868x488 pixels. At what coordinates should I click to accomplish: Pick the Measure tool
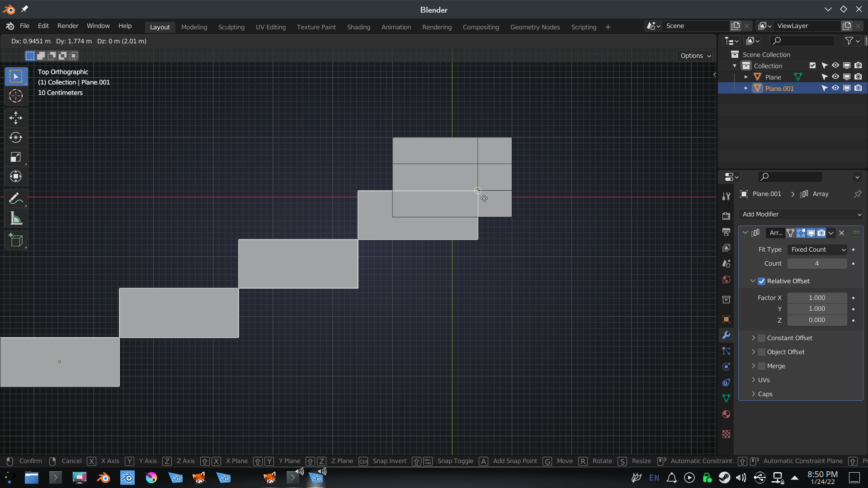click(16, 218)
